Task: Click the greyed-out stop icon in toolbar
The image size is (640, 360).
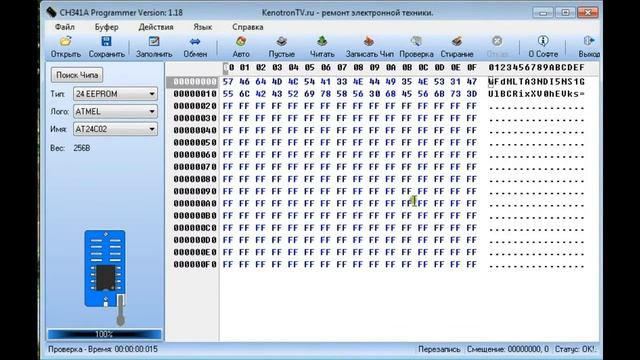Action: 497,41
